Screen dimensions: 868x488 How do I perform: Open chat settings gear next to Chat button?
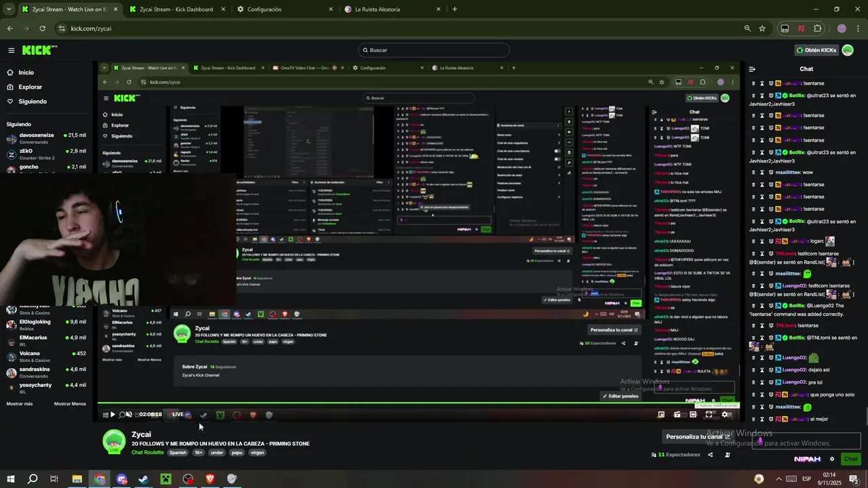pyautogui.click(x=832, y=459)
